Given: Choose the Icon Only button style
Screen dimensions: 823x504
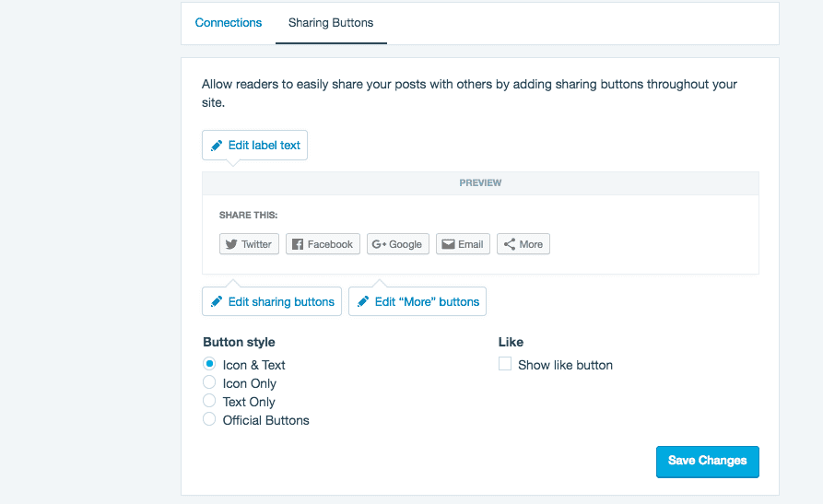Looking at the screenshot, I should click(209, 382).
